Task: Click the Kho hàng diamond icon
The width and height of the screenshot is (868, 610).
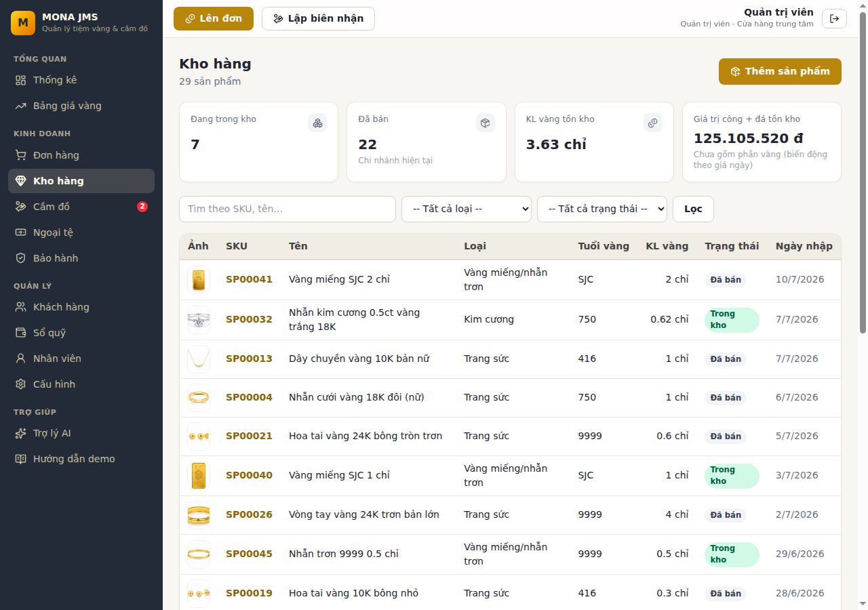Action: pyautogui.click(x=21, y=181)
